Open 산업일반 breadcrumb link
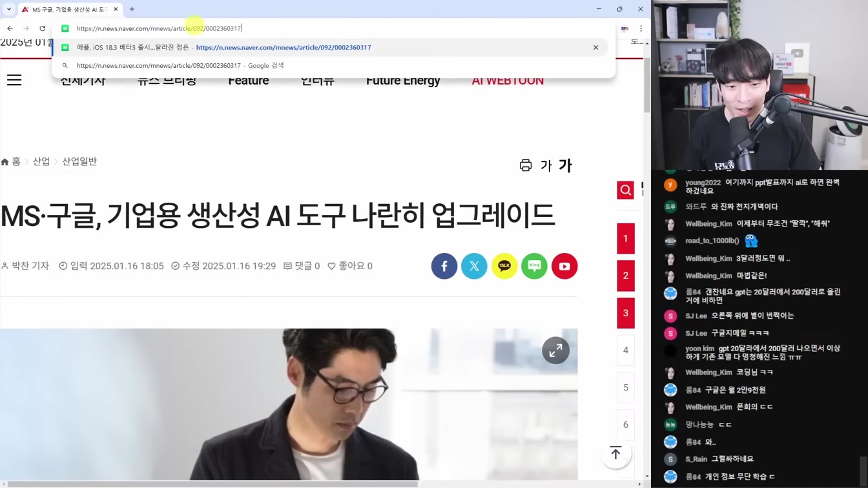This screenshot has width=868, height=488. 79,161
